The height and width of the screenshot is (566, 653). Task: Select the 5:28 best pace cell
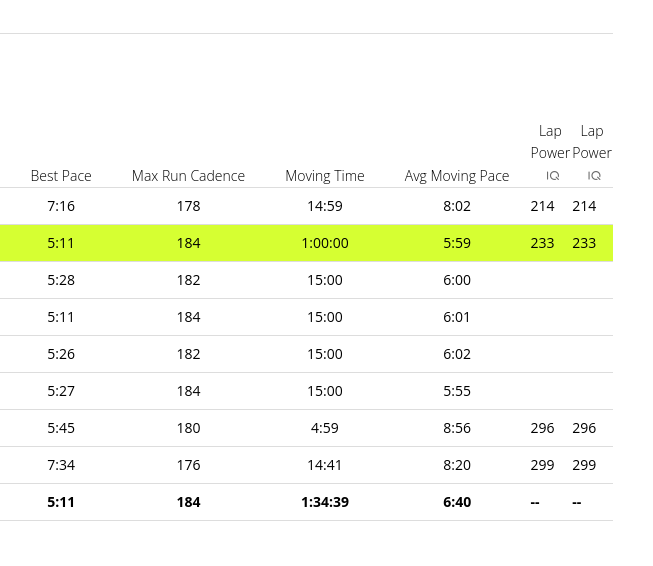tap(61, 280)
